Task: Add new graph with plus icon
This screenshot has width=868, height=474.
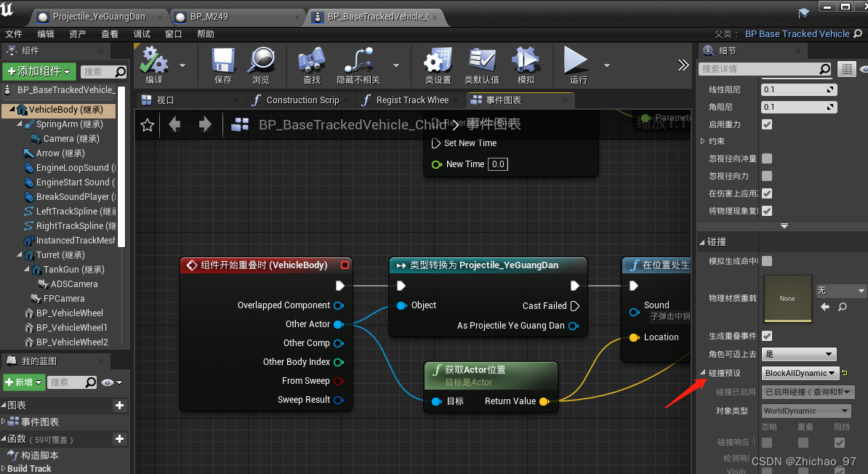Action: 119,406
